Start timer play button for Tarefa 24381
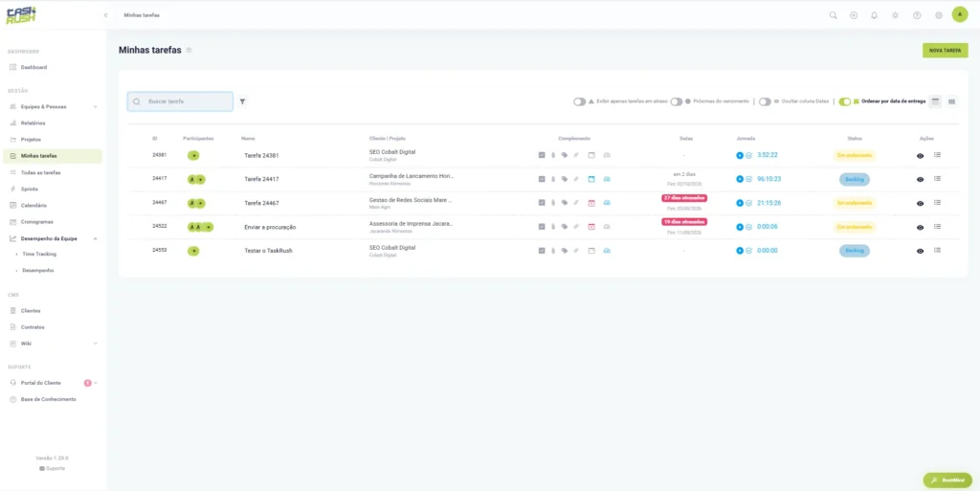 740,155
